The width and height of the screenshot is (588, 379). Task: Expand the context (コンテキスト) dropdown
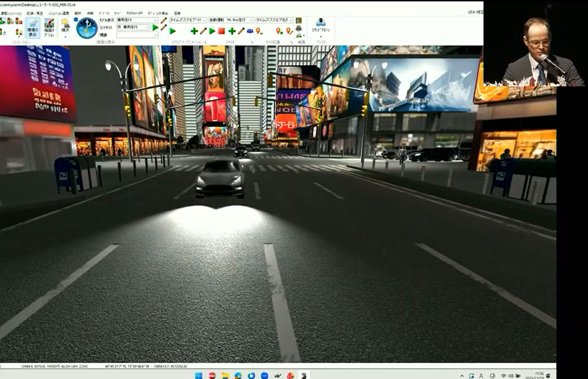[x=148, y=27]
